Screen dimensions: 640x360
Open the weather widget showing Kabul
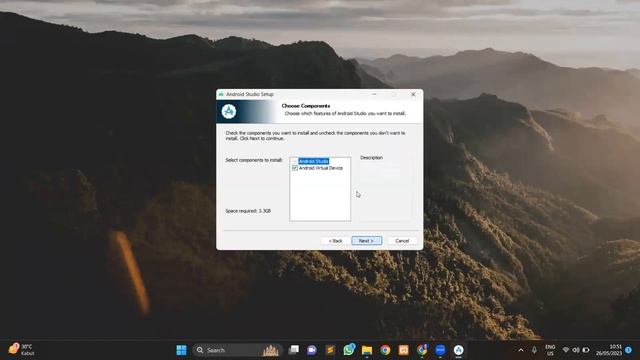pyautogui.click(x=22, y=350)
